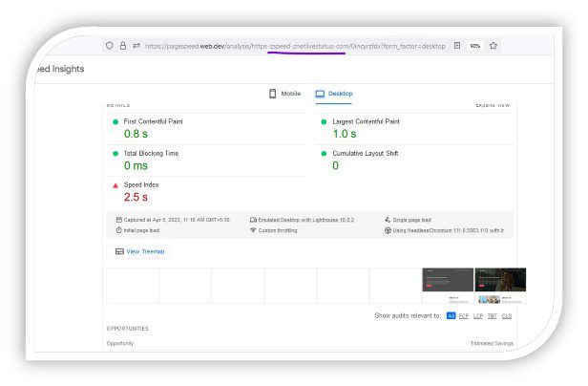Bookmark this page with the star icon
Viewport: 588px width, 386px height.
click(493, 46)
